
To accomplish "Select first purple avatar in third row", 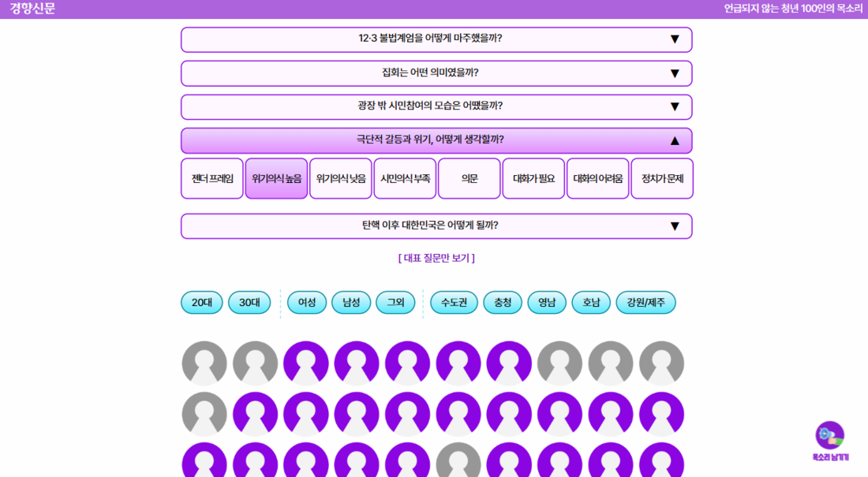I will (204, 460).
